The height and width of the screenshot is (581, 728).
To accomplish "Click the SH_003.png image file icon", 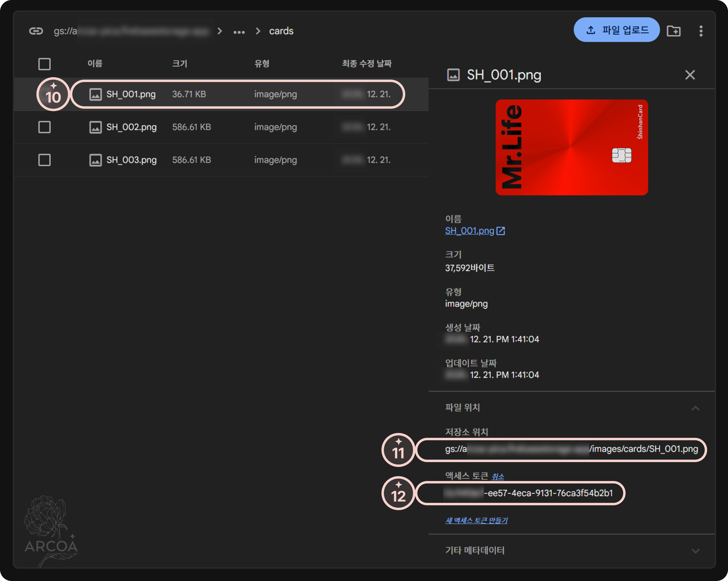I will pyautogui.click(x=95, y=160).
